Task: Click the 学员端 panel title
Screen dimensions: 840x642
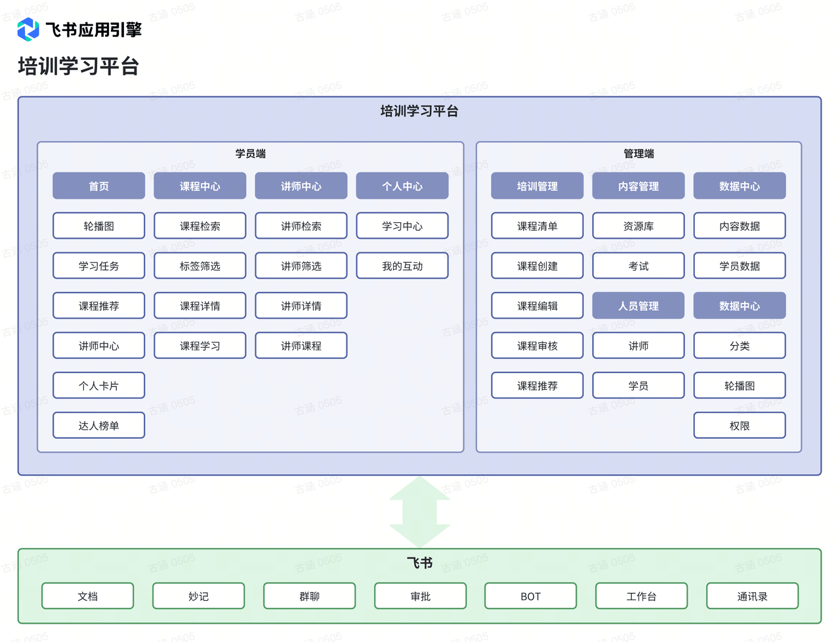Action: pyautogui.click(x=251, y=153)
